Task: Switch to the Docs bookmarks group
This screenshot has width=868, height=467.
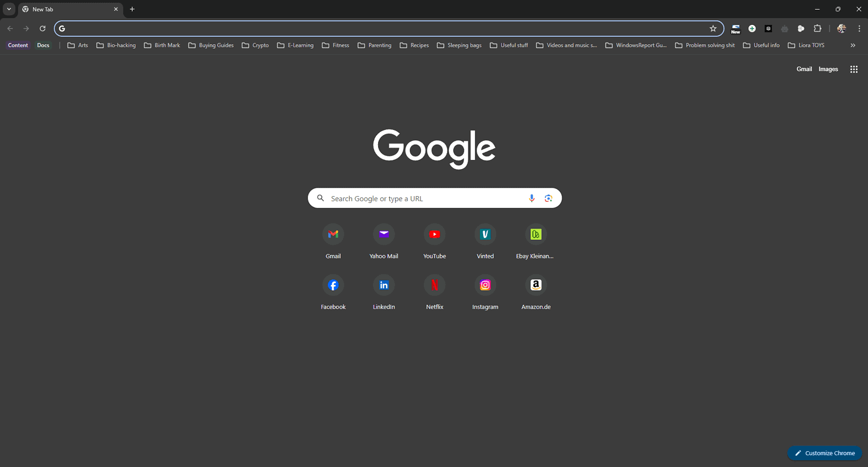Action: point(43,45)
